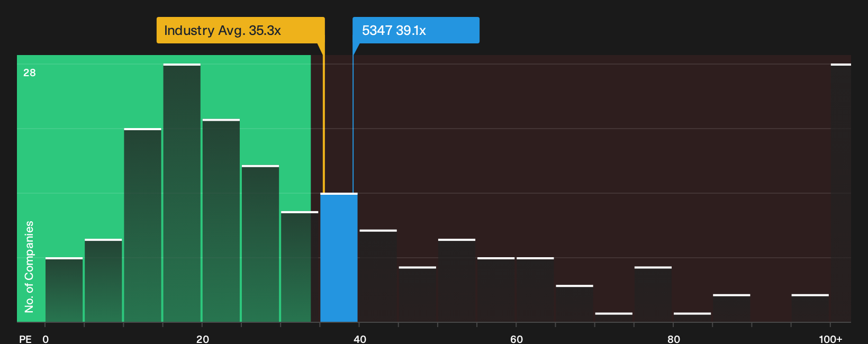
Task: Click the 20 x-axis tick label
Action: coord(203,339)
